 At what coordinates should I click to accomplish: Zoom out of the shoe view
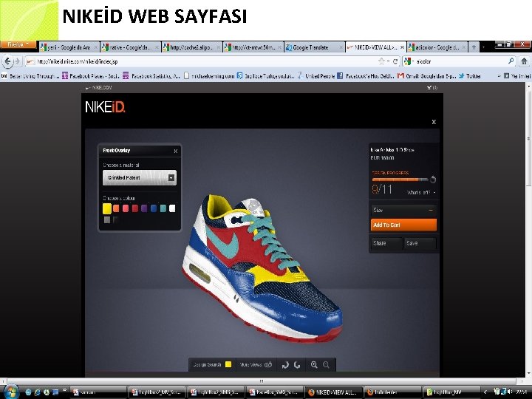326,365
